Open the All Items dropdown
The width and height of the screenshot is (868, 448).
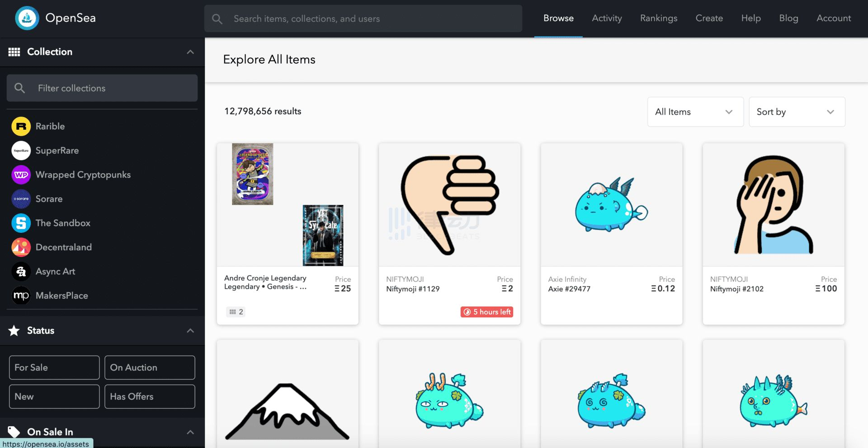[x=695, y=112]
